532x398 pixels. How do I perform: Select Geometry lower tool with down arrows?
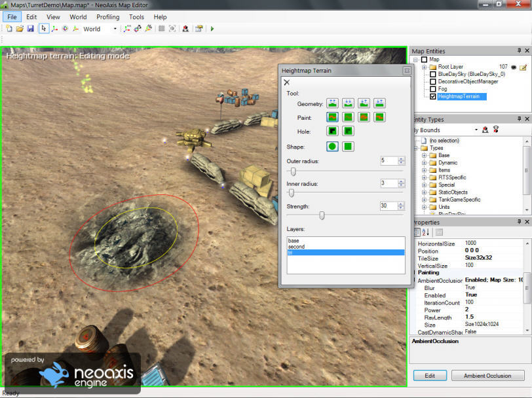coord(348,103)
